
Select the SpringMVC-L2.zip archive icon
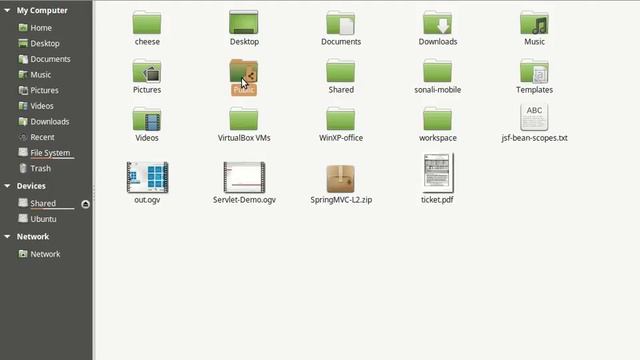pyautogui.click(x=341, y=179)
